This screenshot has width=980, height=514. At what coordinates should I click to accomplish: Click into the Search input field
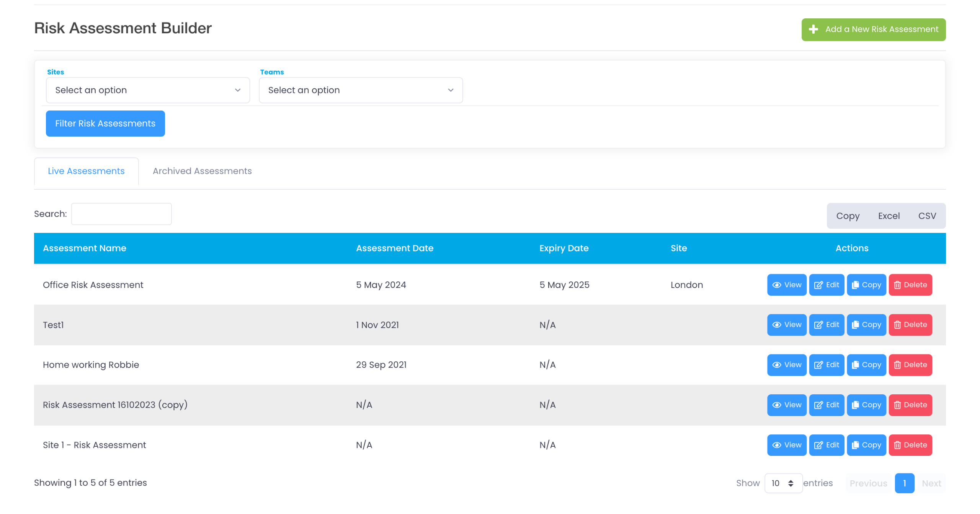[121, 214]
